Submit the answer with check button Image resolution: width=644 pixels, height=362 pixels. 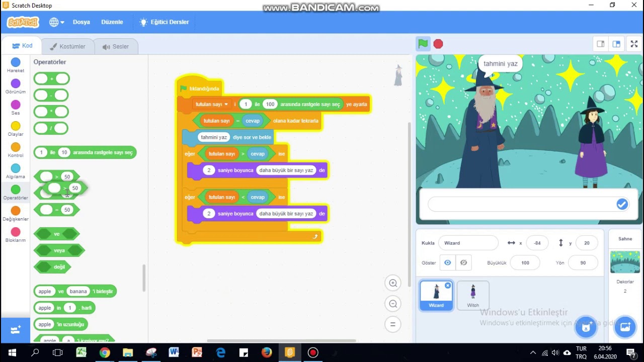click(x=622, y=204)
